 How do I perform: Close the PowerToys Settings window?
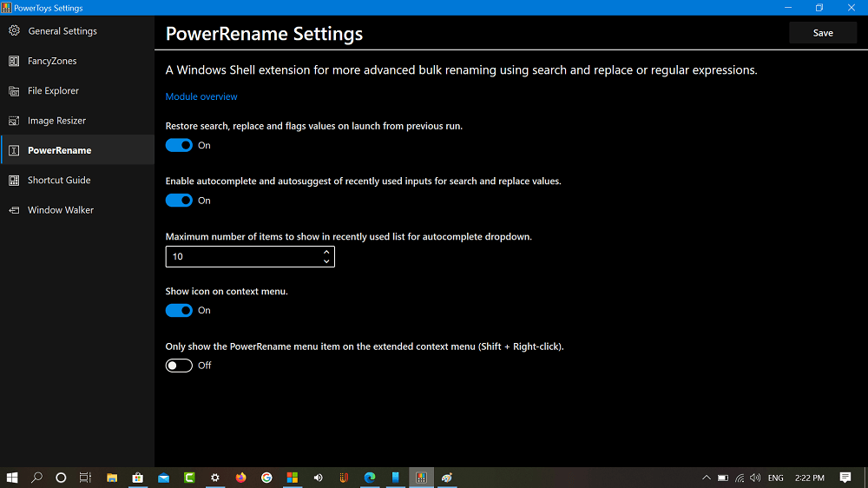coord(852,8)
